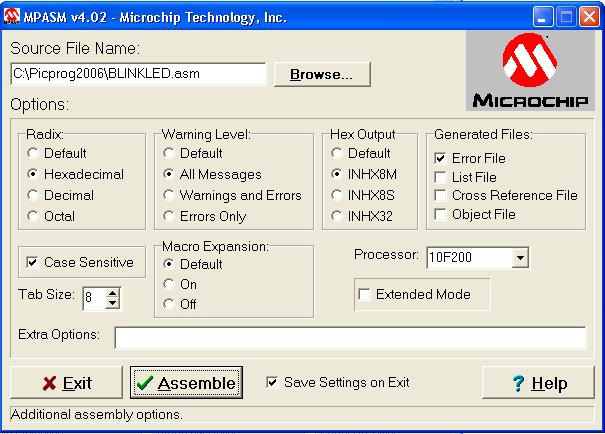Turn Macro Expansion On
605x434 pixels.
[x=171, y=284]
